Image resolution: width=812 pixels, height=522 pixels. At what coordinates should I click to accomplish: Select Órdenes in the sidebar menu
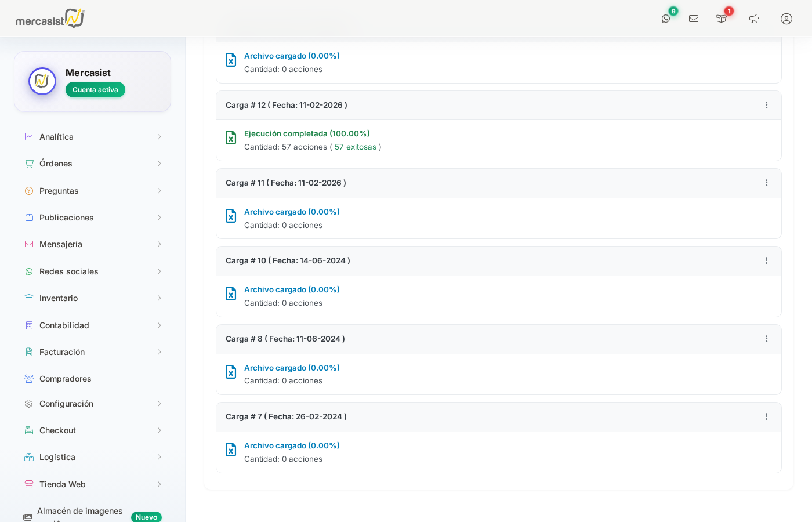(56, 164)
